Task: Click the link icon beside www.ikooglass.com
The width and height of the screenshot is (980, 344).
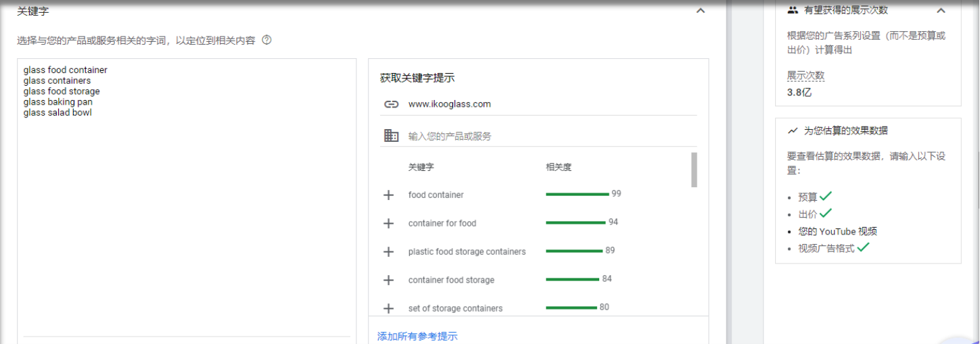Action: 391,105
